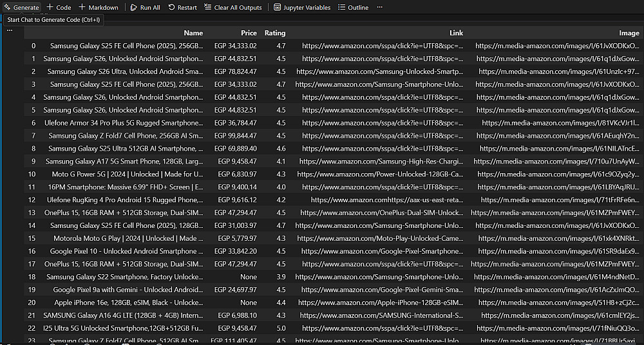Click the Samsung Galaxy S26 Ultra name cell
The width and height of the screenshot is (644, 345).
125,71
